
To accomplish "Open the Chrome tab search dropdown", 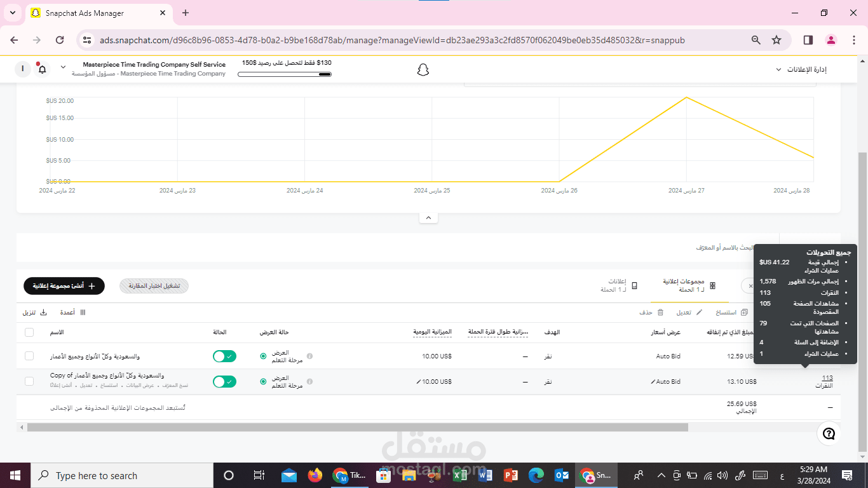I will [13, 13].
